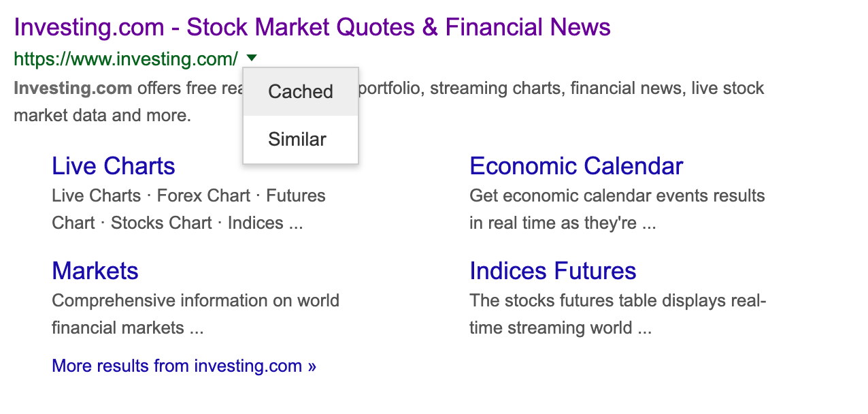Choose Similar in the dropdown menu

coord(297,140)
